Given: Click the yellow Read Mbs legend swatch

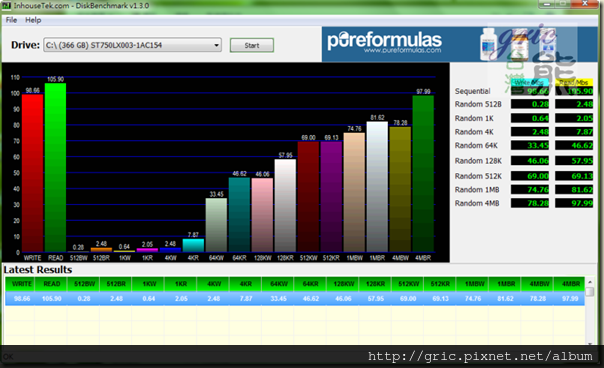Looking at the screenshot, I should point(574,82).
